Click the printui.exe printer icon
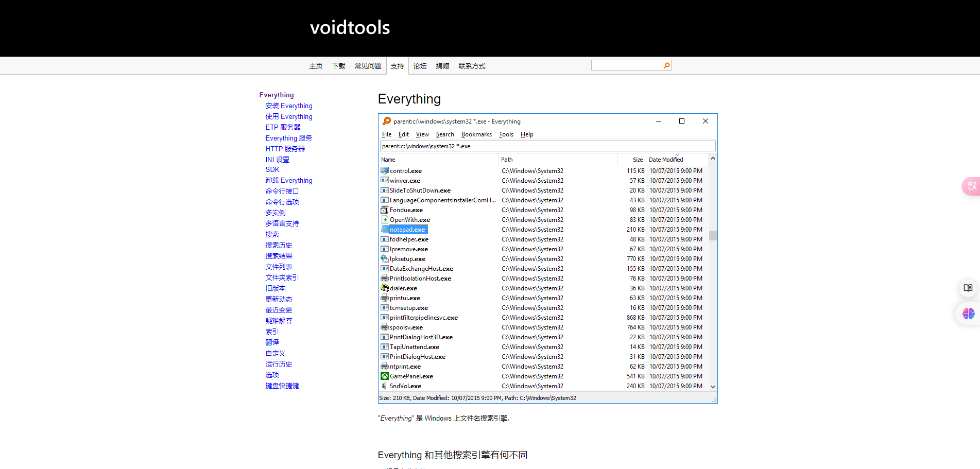980x469 pixels. (x=384, y=298)
